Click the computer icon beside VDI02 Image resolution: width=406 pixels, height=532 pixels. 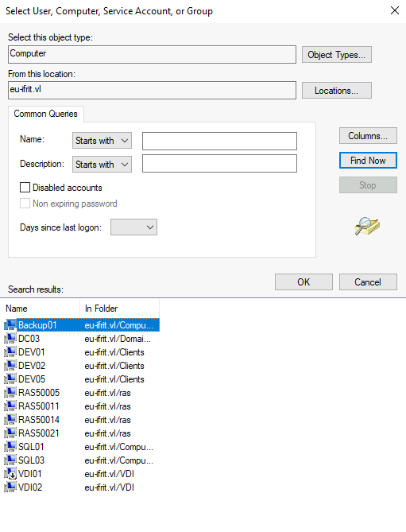[x=10, y=487]
